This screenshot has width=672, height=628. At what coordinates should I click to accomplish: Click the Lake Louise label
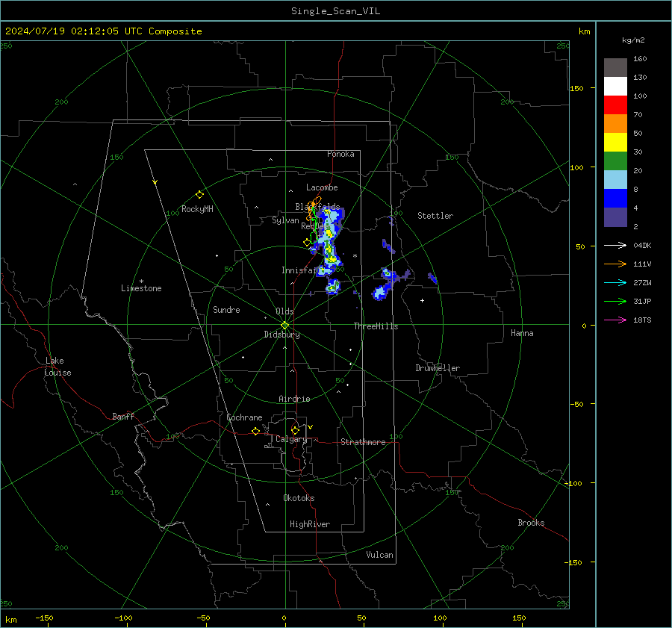[57, 367]
